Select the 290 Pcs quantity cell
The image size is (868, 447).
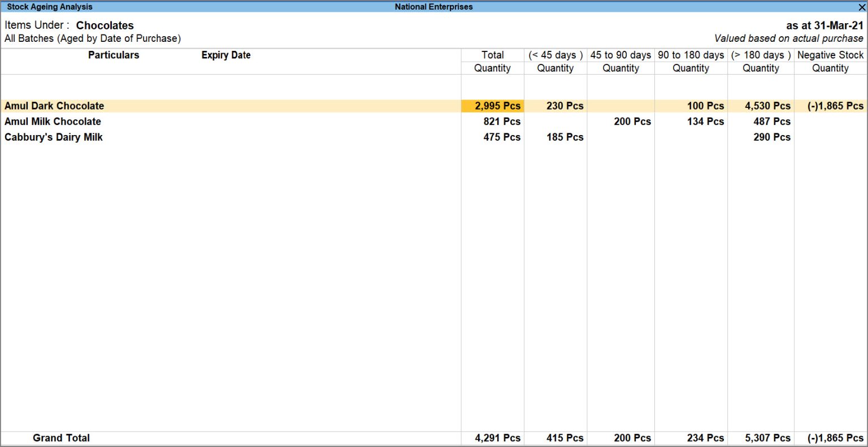[771, 137]
